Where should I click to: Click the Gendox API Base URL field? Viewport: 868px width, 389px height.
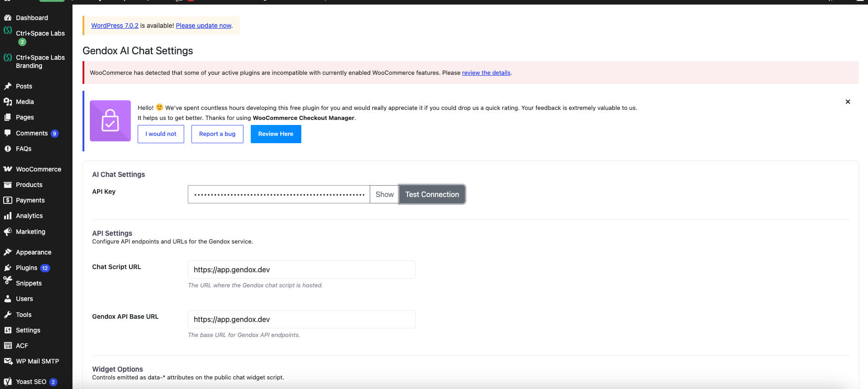coord(301,319)
